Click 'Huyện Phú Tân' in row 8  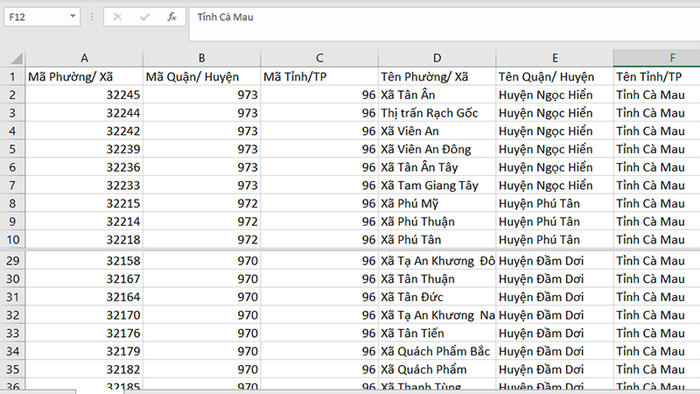pos(555,203)
